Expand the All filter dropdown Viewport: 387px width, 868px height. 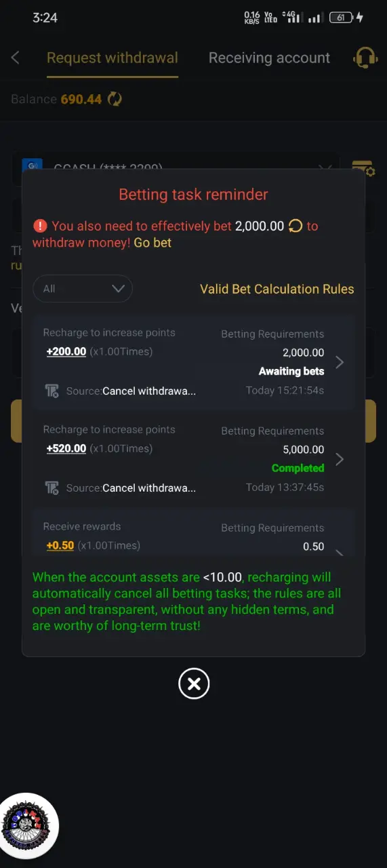(83, 288)
